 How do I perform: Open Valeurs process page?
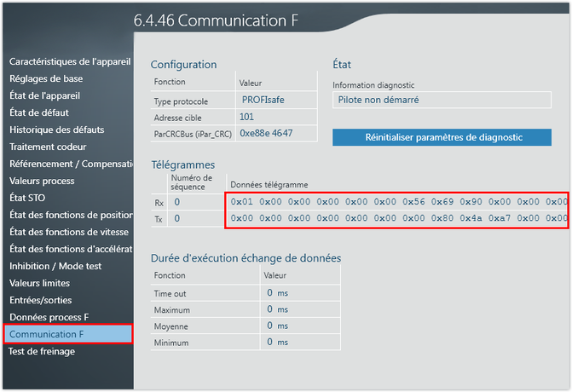coord(42,181)
